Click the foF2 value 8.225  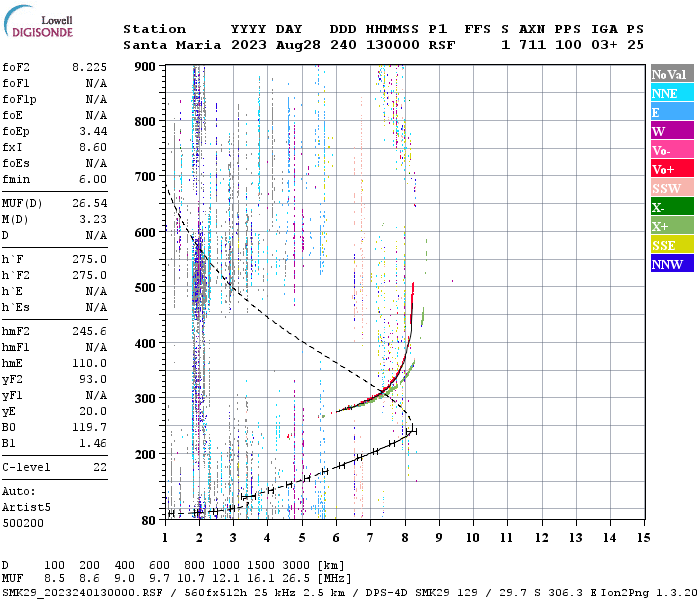90,67
